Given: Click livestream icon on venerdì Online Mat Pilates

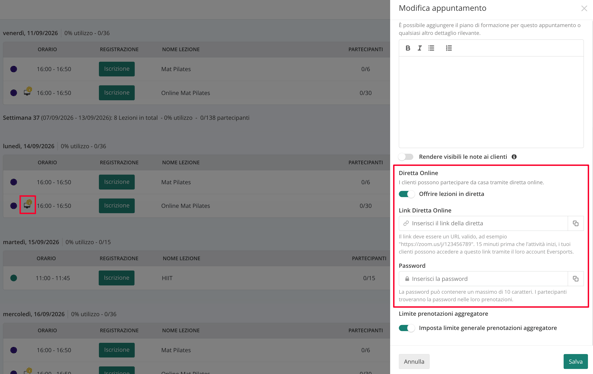Looking at the screenshot, I should (x=28, y=92).
